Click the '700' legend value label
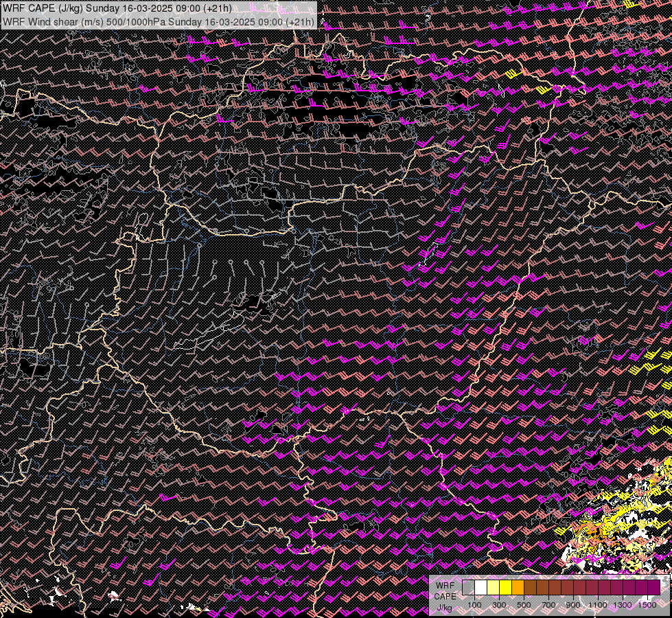 (x=548, y=605)
